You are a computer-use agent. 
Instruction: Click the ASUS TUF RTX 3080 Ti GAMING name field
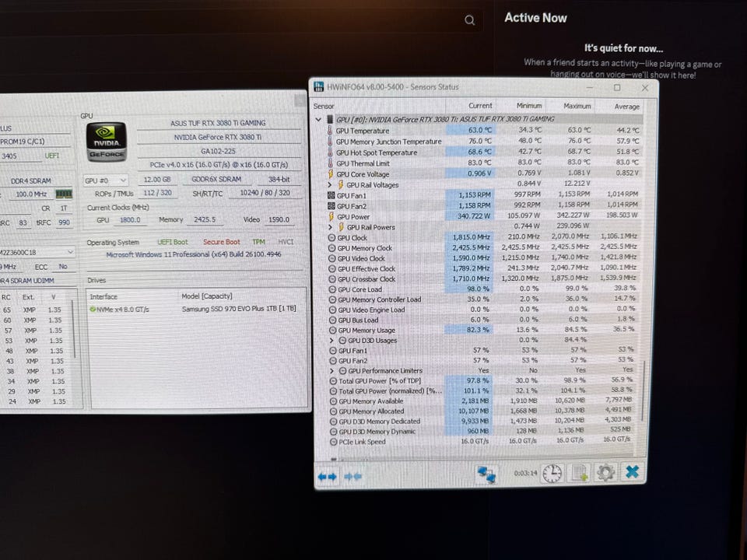pyautogui.click(x=218, y=123)
